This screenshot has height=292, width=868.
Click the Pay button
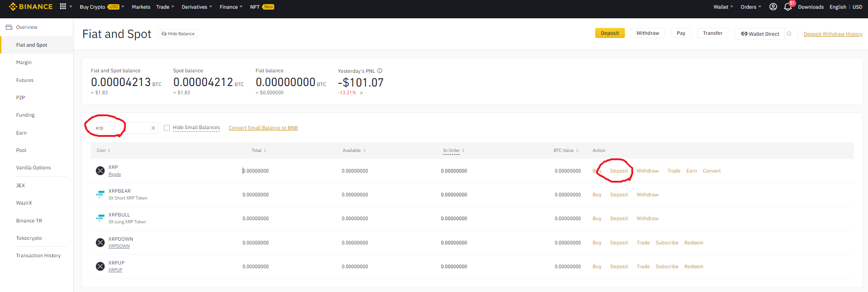coord(681,33)
